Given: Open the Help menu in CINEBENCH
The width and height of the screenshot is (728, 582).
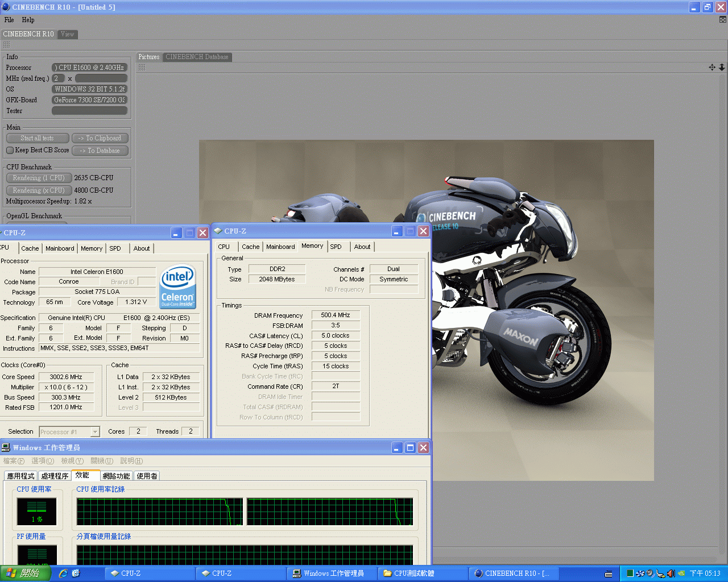Looking at the screenshot, I should click(x=28, y=20).
